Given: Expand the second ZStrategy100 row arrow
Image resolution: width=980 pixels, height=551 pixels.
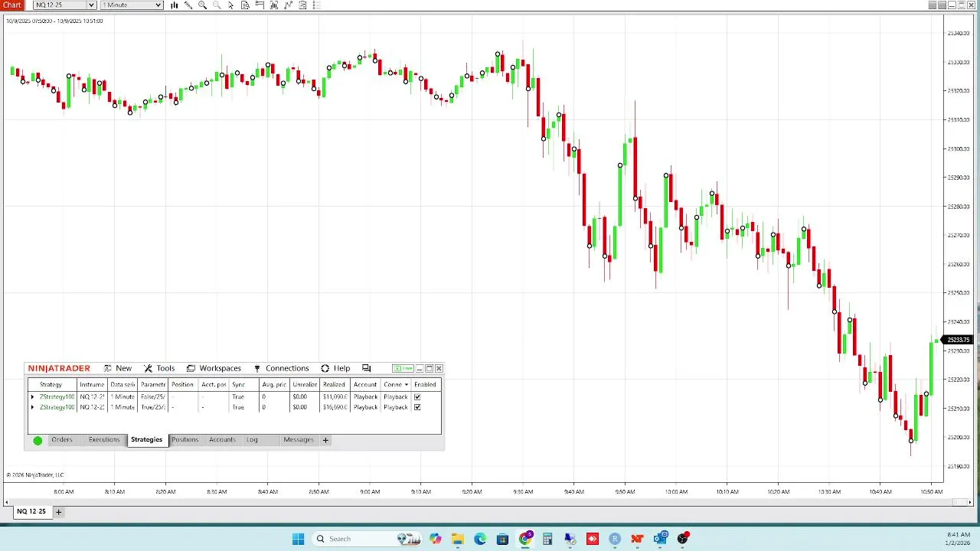Looking at the screenshot, I should coord(32,407).
